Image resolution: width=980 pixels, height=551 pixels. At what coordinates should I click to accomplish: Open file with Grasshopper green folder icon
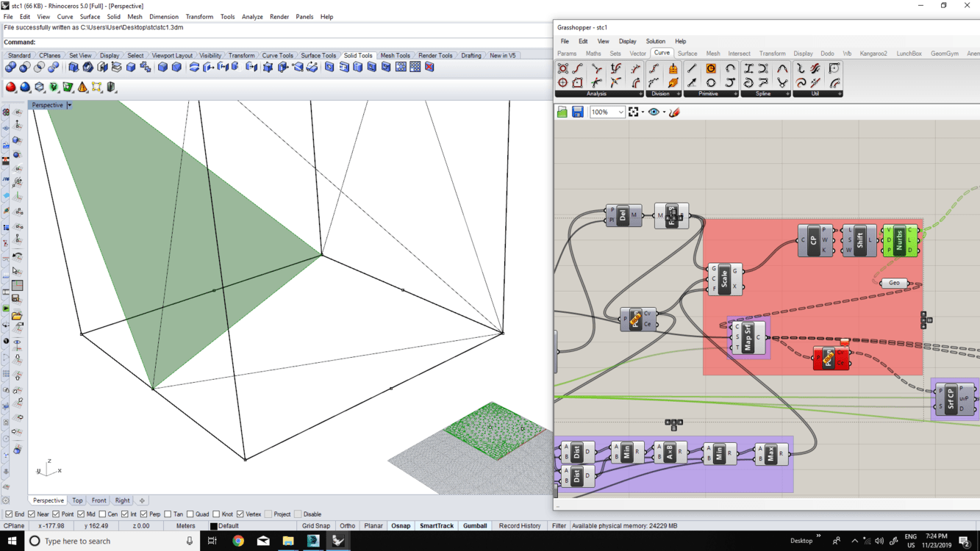pos(562,112)
